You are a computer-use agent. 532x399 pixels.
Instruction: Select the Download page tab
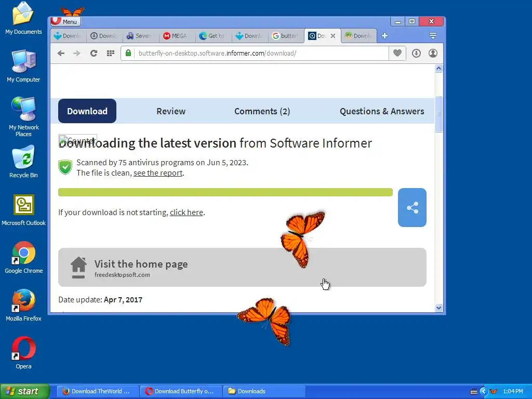pos(87,111)
